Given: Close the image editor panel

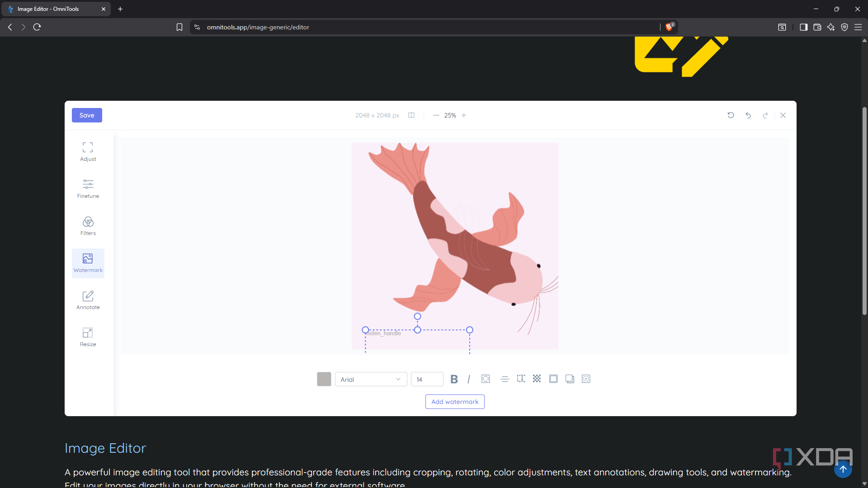Looking at the screenshot, I should pos(783,115).
